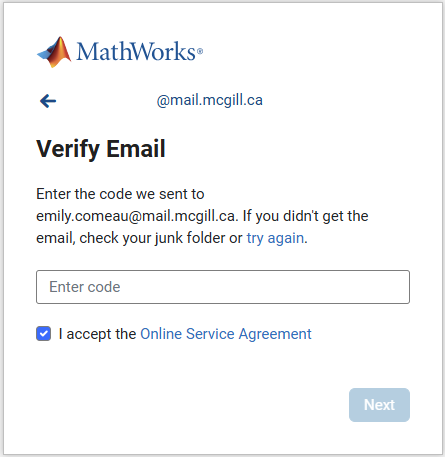Resend the code via 'try again'
The image size is (445, 457).
click(275, 238)
